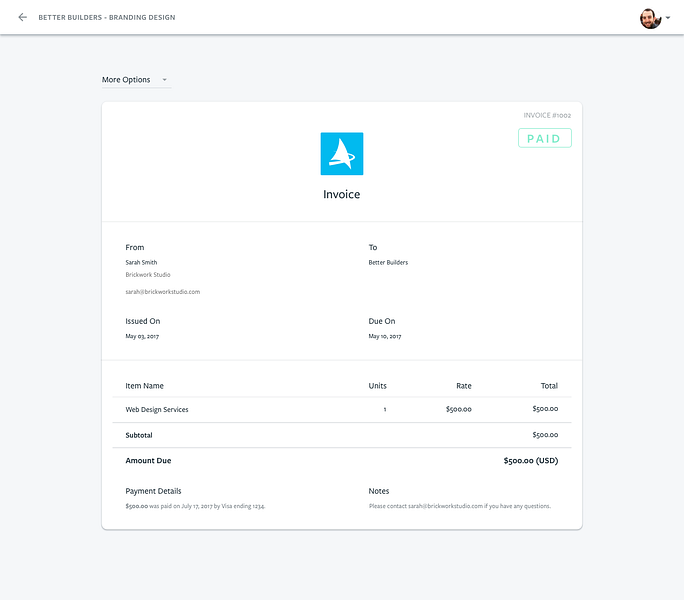Click the Payment Details heading
This screenshot has height=600, width=684.
pos(153,491)
